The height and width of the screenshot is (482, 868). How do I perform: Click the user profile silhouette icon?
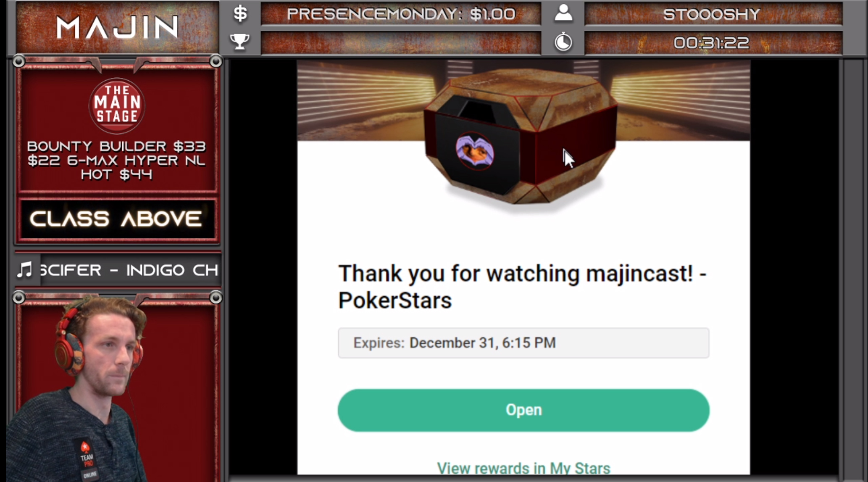click(x=563, y=13)
